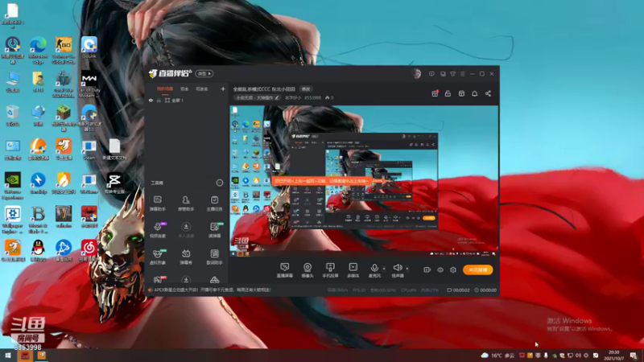Open the inbox icon in the title bar

click(443, 74)
